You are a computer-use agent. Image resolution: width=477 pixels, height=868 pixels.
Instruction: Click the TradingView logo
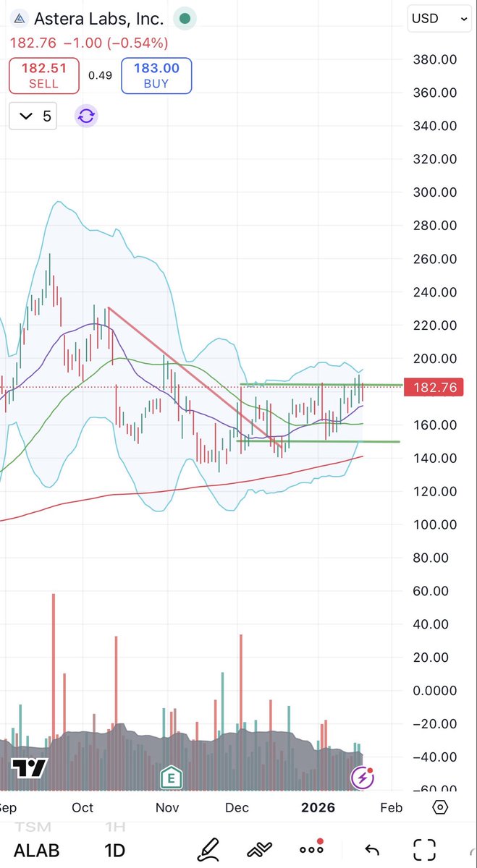click(28, 767)
